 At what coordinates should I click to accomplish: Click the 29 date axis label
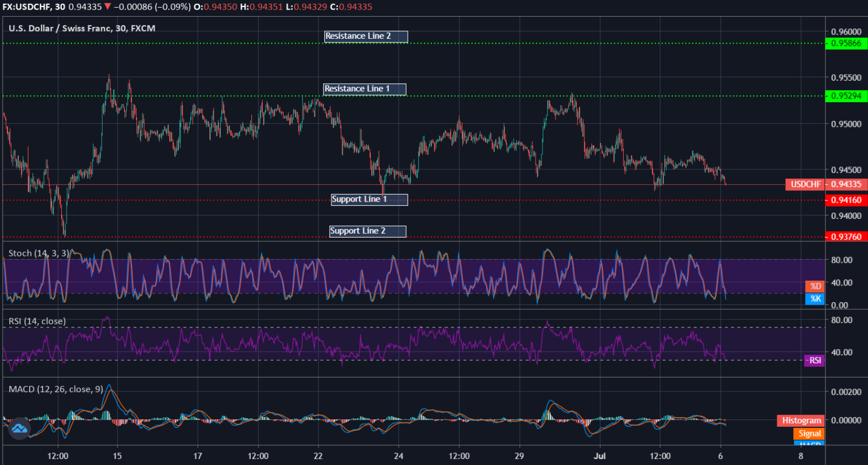(519, 456)
